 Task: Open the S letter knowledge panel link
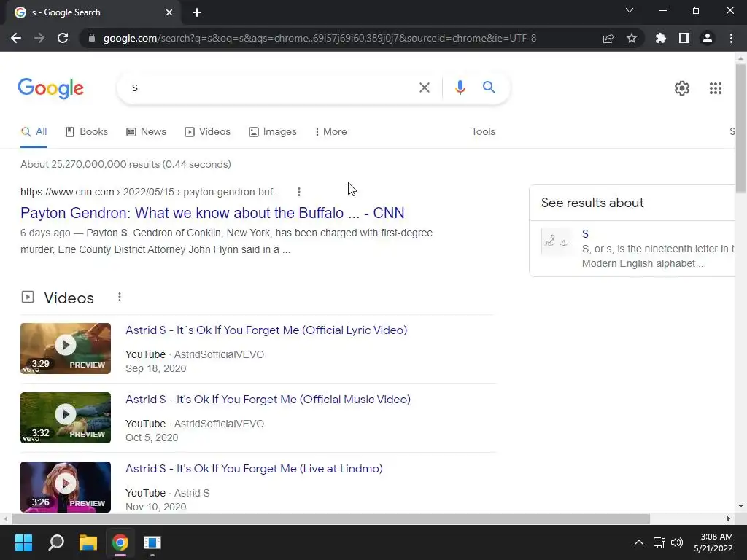pyautogui.click(x=585, y=234)
